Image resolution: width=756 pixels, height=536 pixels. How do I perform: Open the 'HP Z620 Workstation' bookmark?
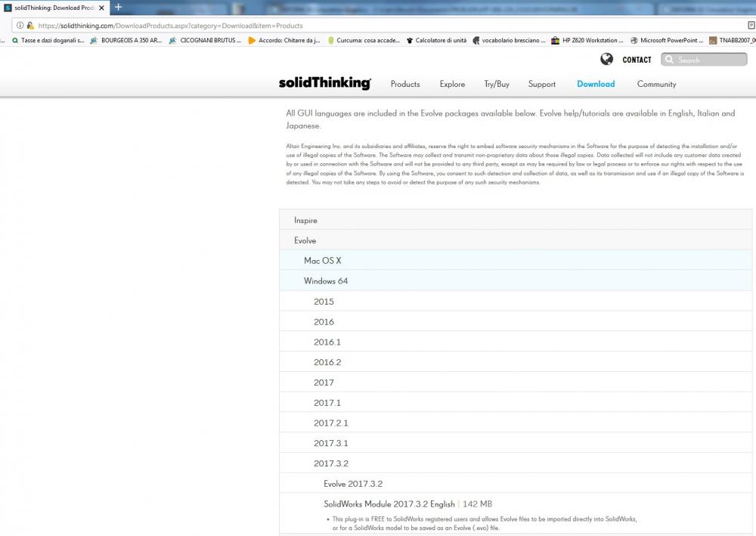tap(587, 41)
